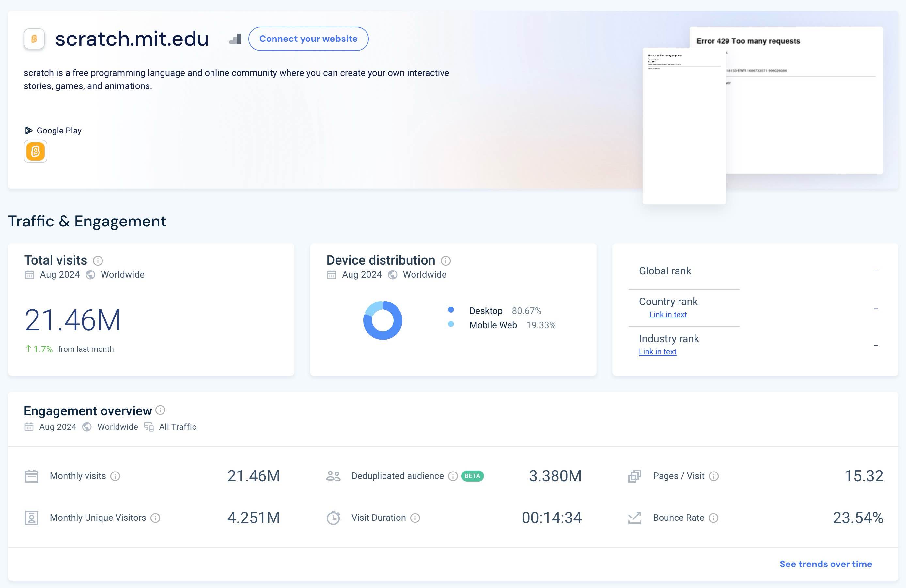The width and height of the screenshot is (906, 588).
Task: Click the 23.54% bounce rate value
Action: point(858,518)
